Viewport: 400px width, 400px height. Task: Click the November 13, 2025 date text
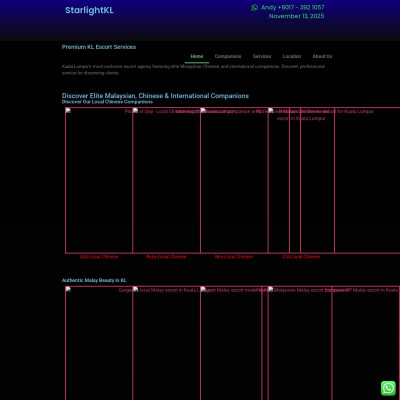click(296, 16)
